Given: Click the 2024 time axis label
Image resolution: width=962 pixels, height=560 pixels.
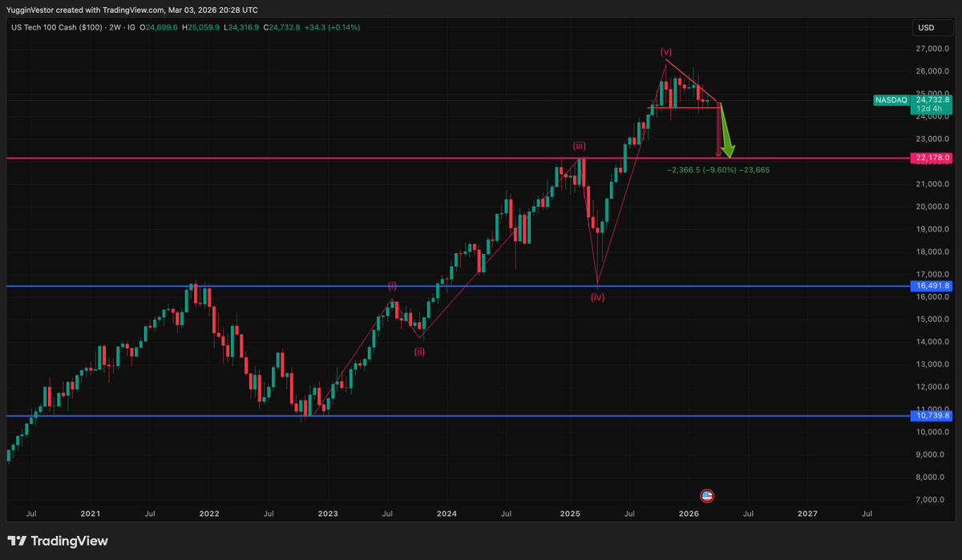Looking at the screenshot, I should tap(447, 513).
